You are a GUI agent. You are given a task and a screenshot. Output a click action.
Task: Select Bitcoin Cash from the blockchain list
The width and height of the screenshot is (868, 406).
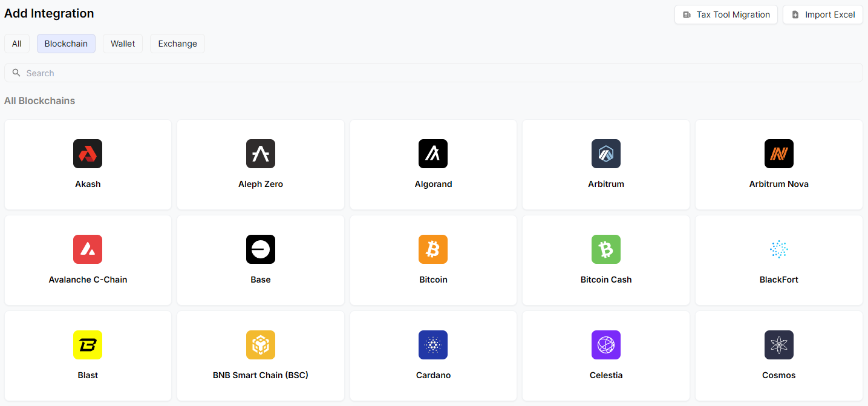pos(605,260)
